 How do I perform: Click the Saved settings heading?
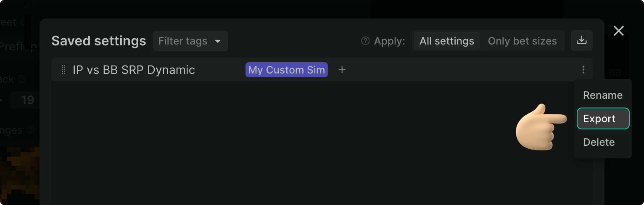click(x=98, y=41)
